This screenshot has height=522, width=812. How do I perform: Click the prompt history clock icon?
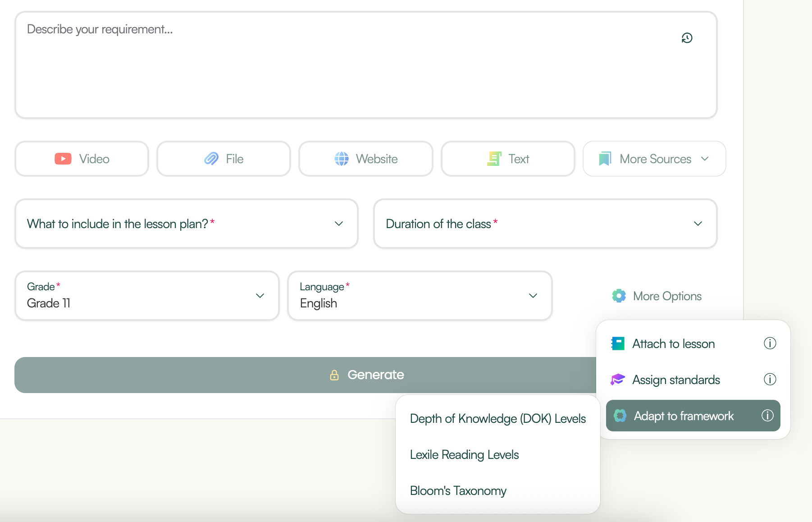pyautogui.click(x=687, y=38)
